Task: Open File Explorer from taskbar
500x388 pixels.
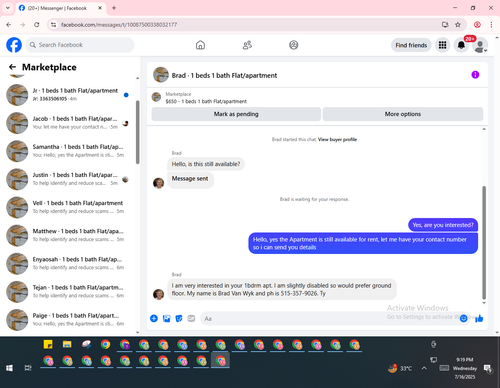Action: pos(67,344)
